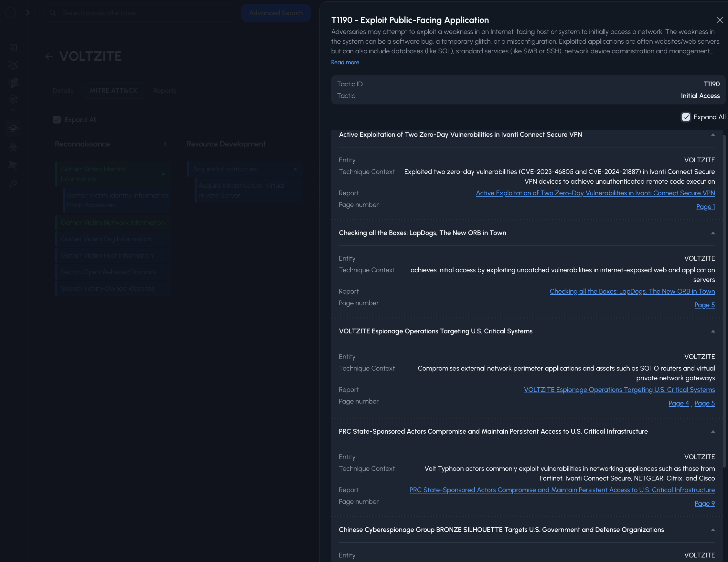Click the sidebar expand chevron at top
The image size is (728, 562).
28,13
